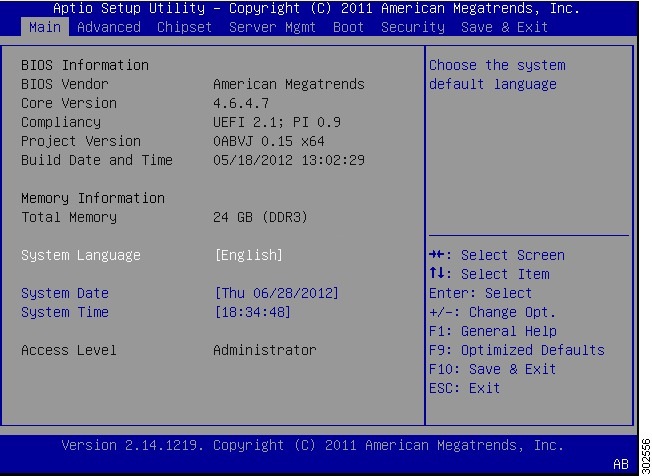Edit the [18:34:48] time field
This screenshot has width=652, height=476.
252,312
